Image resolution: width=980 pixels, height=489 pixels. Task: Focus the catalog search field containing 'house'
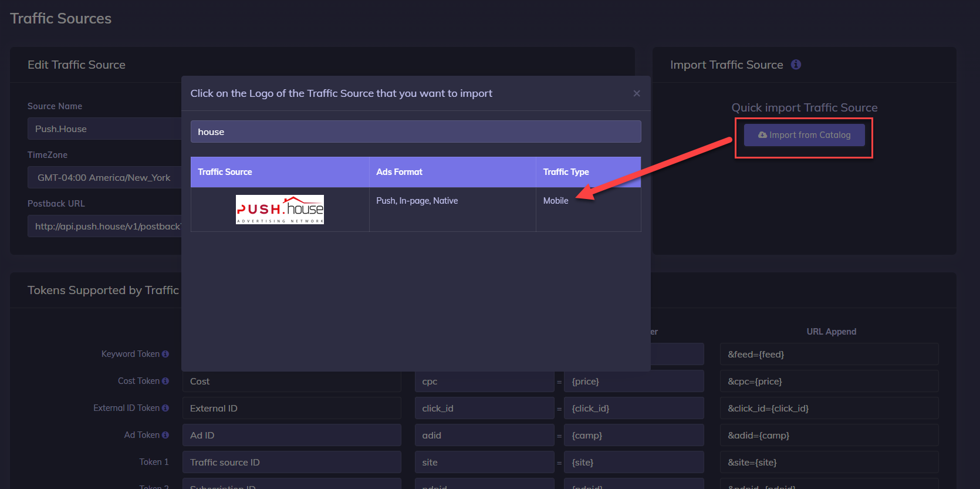point(415,131)
